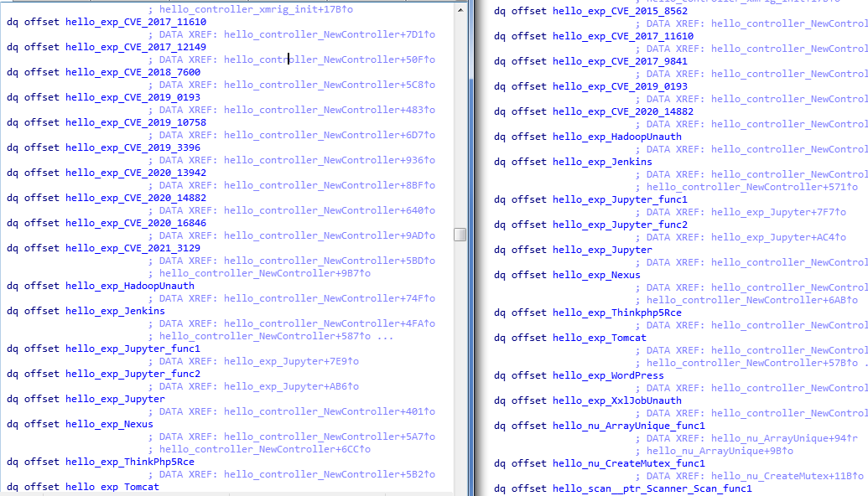Screen dimensions: 868x496
Task: Select hello_exp_Jenkins in the left pane
Action: 115,312
